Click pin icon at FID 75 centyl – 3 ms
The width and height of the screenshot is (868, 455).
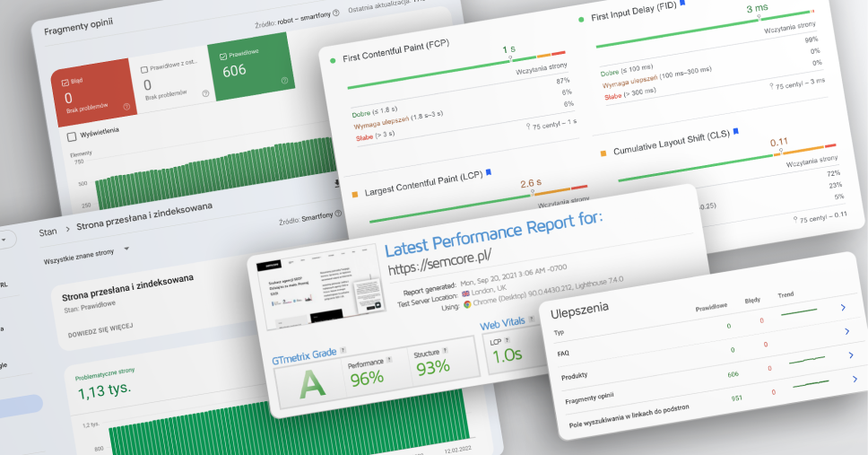tap(772, 86)
